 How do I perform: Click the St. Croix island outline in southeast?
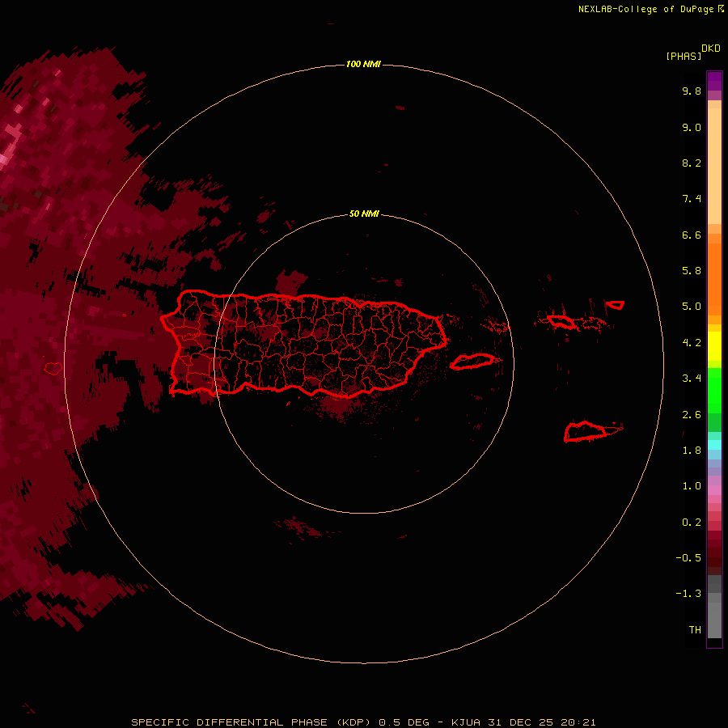[593, 431]
